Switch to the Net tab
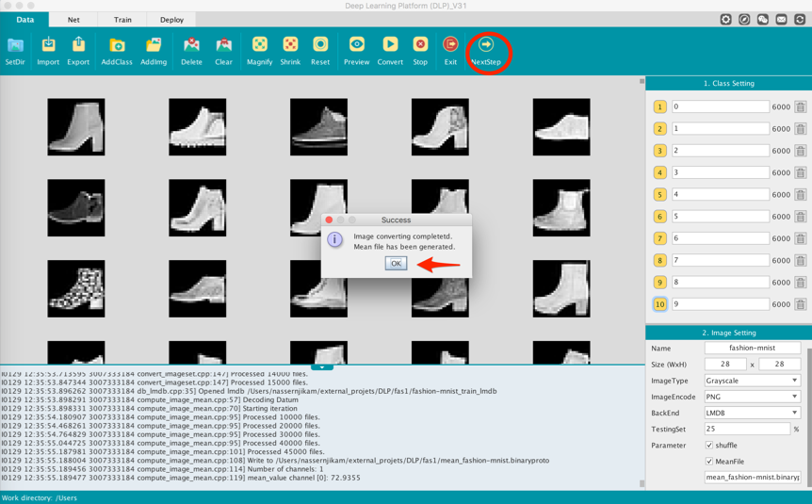812x504 pixels. pos(73,20)
